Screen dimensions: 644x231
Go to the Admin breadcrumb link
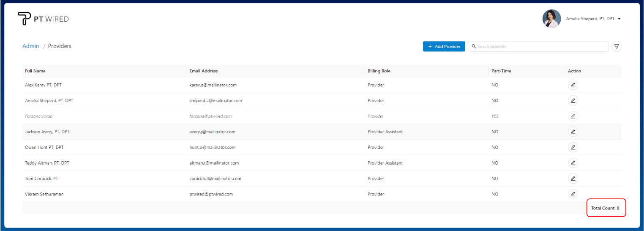[31, 46]
